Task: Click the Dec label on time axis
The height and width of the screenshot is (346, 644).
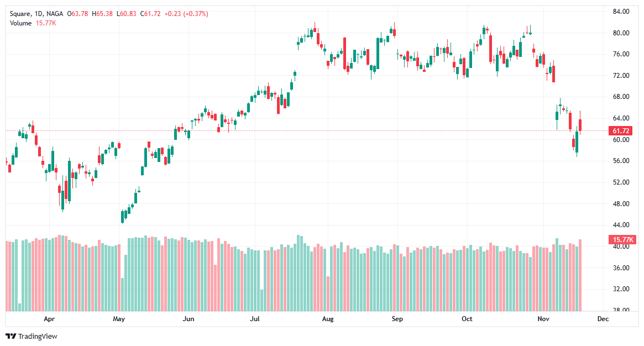Action: coord(603,319)
